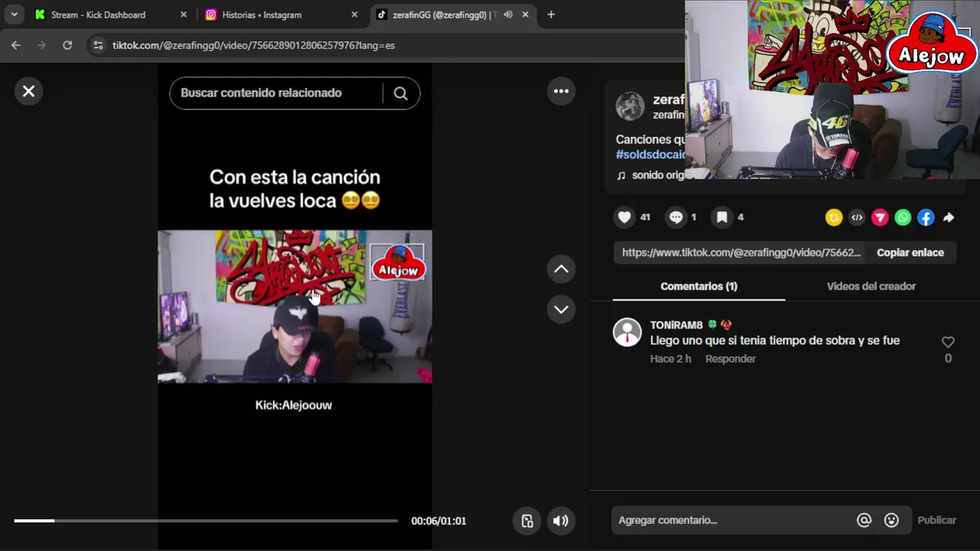Go to previous video with up chevron
The height and width of the screenshot is (551, 980).
pyautogui.click(x=561, y=269)
